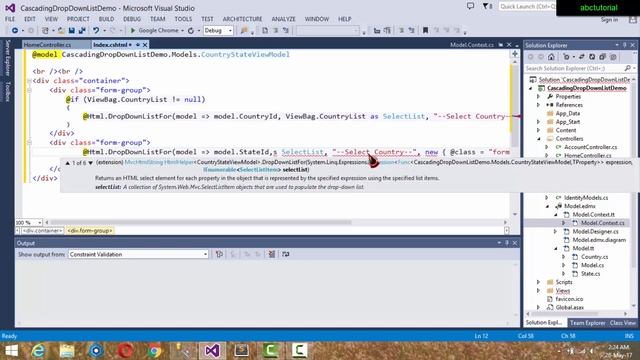Click the browser Refresh icon in toolbar
This screenshot has height=360, width=640.
(x=191, y=31)
